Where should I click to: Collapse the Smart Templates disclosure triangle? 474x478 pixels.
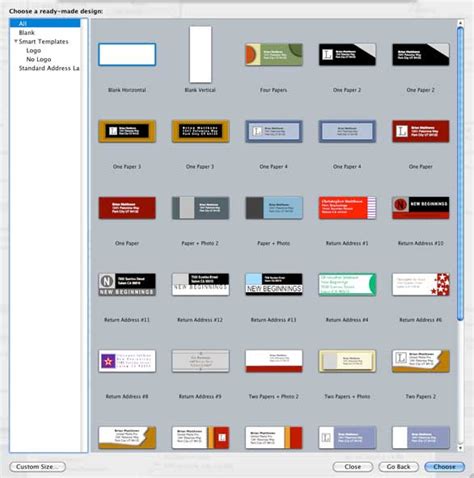(15, 41)
